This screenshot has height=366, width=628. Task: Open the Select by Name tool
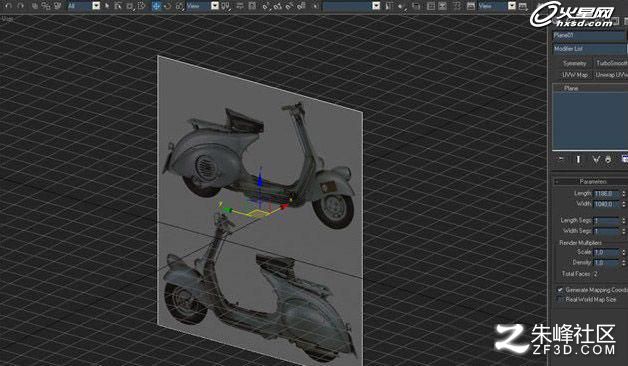117,6
